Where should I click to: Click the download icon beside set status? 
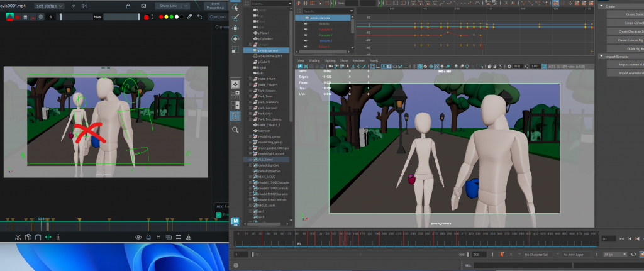tap(74, 6)
